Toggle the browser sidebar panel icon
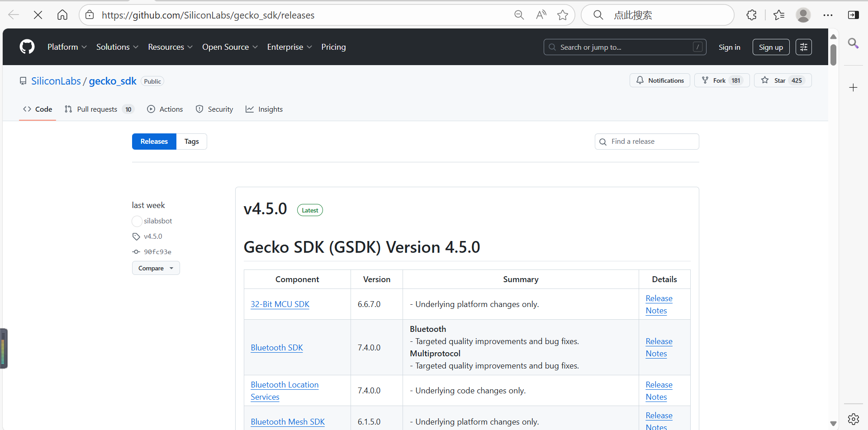868x430 pixels. tap(853, 15)
